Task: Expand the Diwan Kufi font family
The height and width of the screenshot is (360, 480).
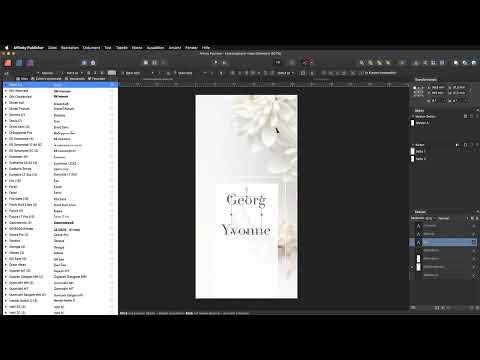Action: (5, 103)
